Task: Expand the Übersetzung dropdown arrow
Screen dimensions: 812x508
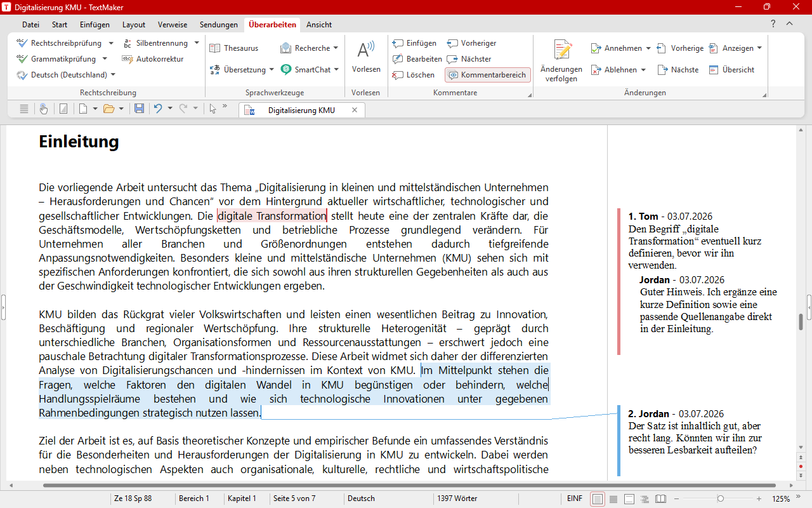Action: tap(272, 69)
